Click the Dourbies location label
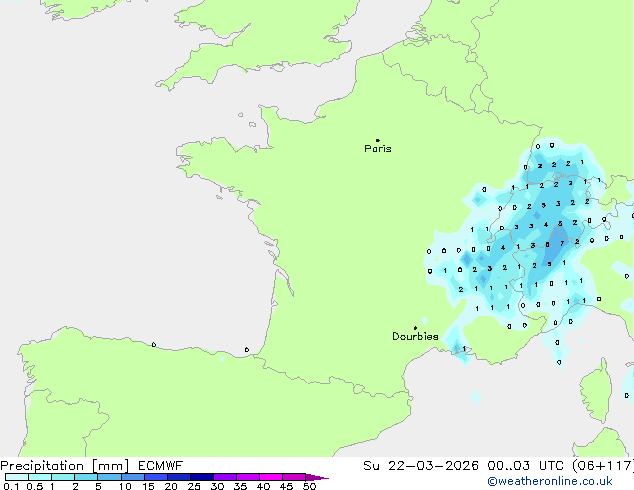 point(415,336)
